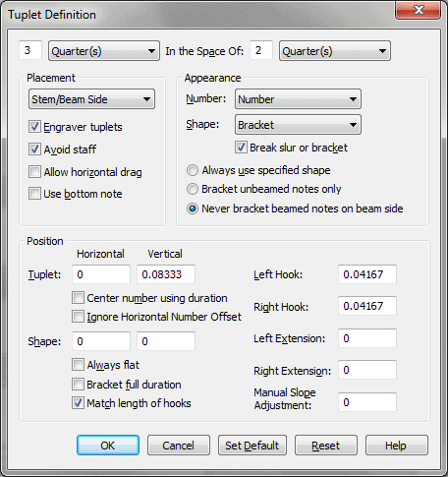Enable the Allow horizontal drag checkbox
Screen dimensions: 448x477
[34, 172]
